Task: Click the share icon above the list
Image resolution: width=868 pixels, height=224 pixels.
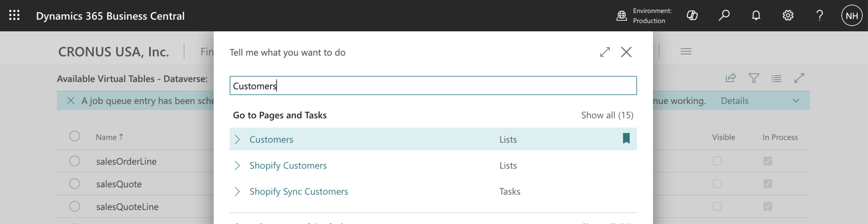Action: pyautogui.click(x=731, y=78)
